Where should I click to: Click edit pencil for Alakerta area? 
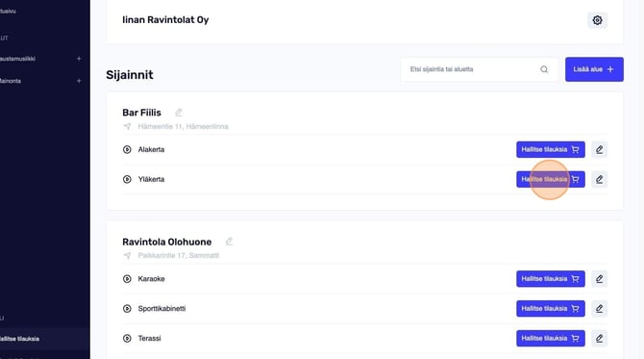pos(599,150)
